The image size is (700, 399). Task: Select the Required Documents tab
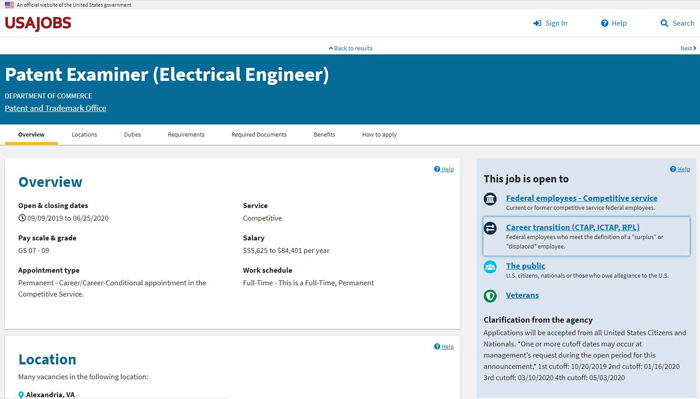pyautogui.click(x=259, y=134)
